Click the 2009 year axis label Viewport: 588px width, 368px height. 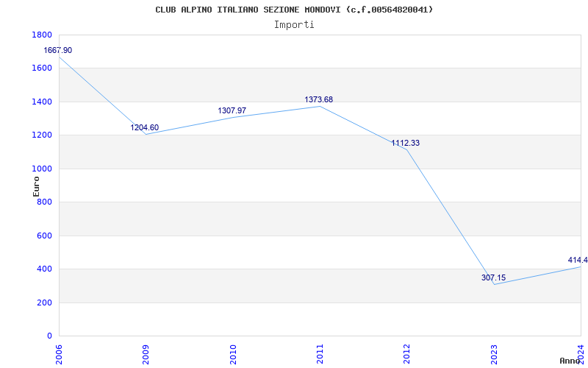click(146, 354)
